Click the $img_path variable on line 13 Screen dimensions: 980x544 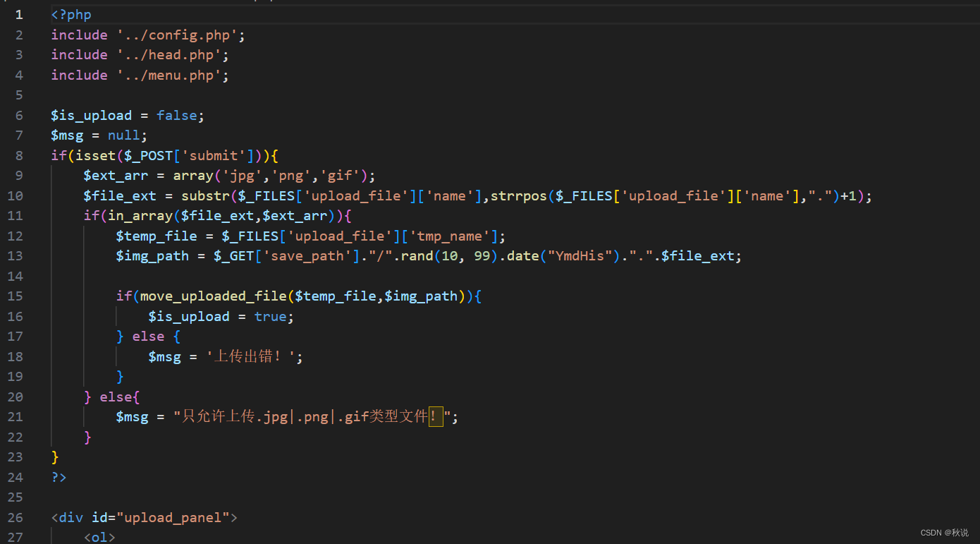click(152, 255)
